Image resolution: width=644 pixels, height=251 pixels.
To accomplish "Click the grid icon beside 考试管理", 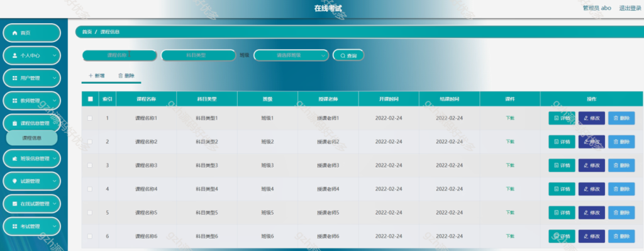I will coord(15,226).
